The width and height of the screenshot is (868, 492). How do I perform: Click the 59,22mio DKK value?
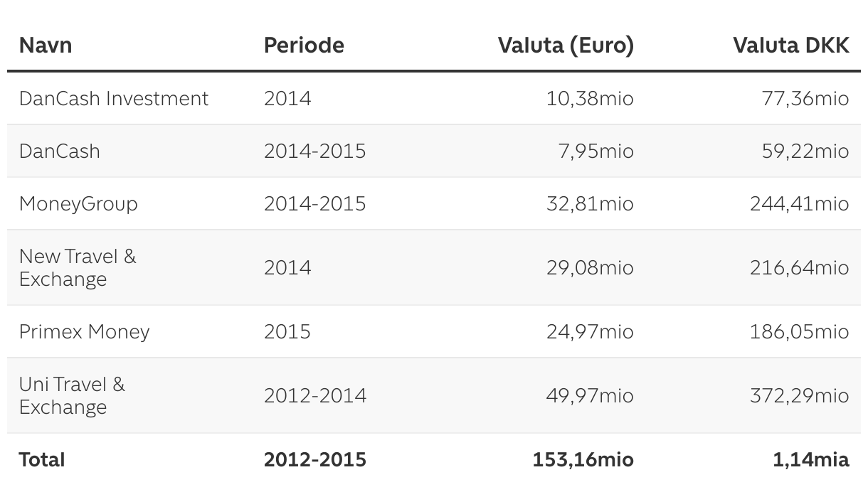tap(805, 151)
